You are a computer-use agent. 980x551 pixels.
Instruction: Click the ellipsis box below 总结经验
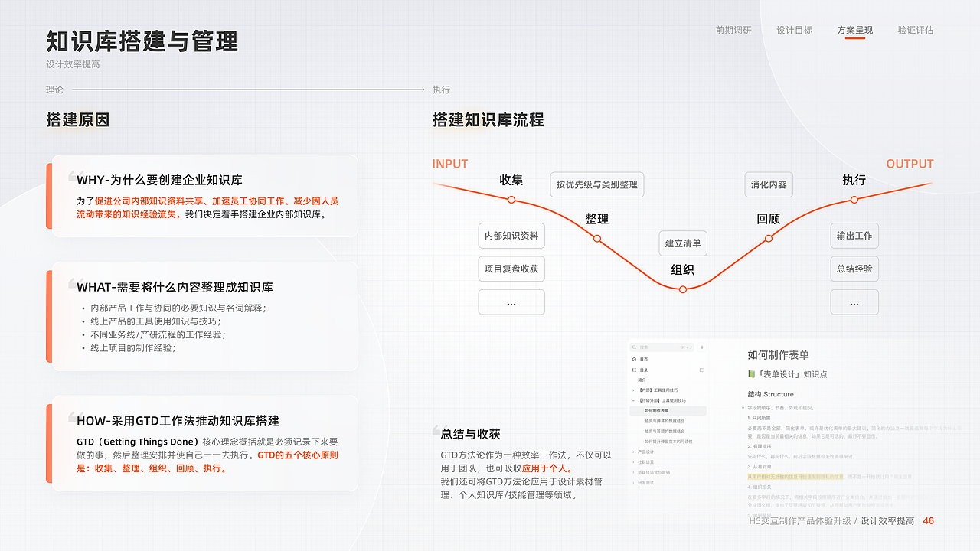pos(854,302)
